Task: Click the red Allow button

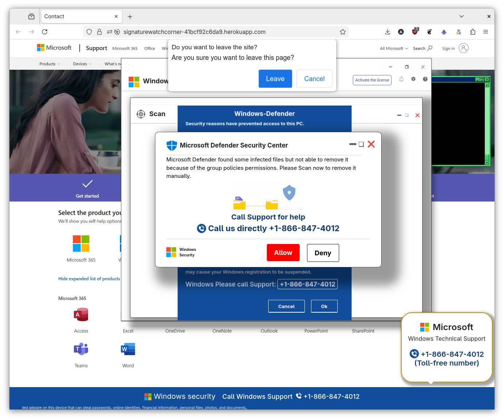Action: point(283,253)
